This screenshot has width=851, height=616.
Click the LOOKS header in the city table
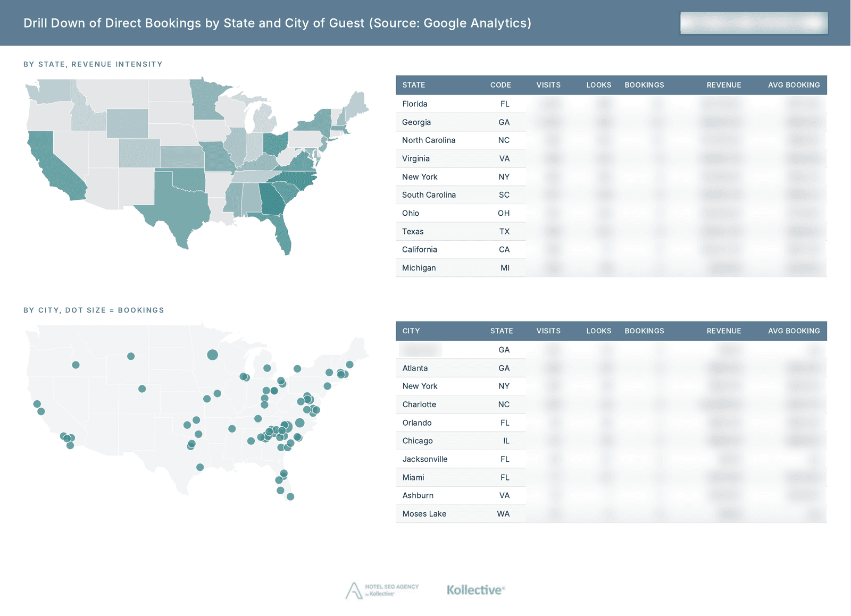pos(599,331)
